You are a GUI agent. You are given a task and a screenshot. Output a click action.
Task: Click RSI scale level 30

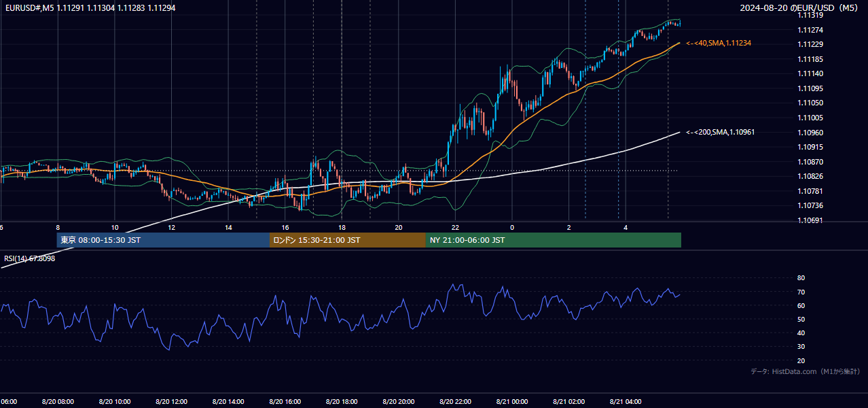(801, 347)
